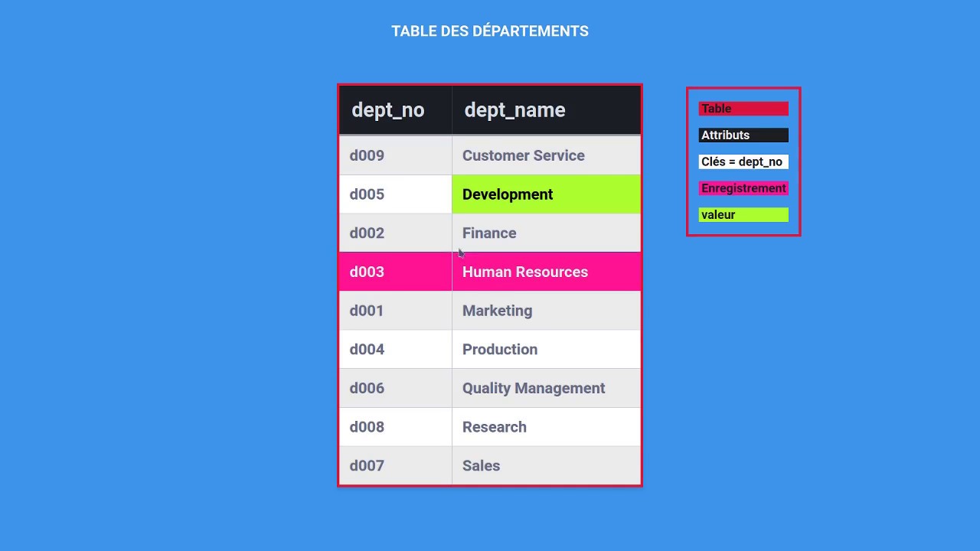Select the d006 cell
The image size is (980, 551).
coord(395,388)
